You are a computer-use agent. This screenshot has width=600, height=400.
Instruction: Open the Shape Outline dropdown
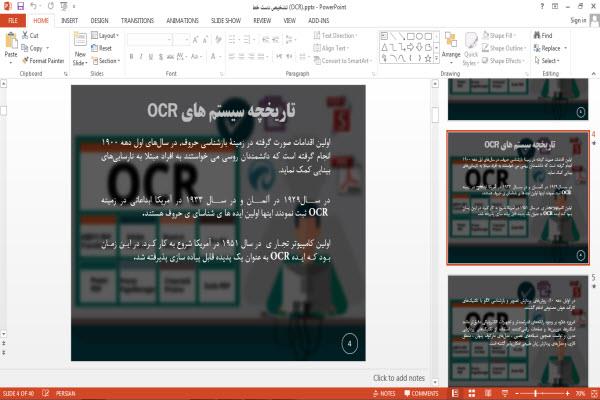[504, 48]
